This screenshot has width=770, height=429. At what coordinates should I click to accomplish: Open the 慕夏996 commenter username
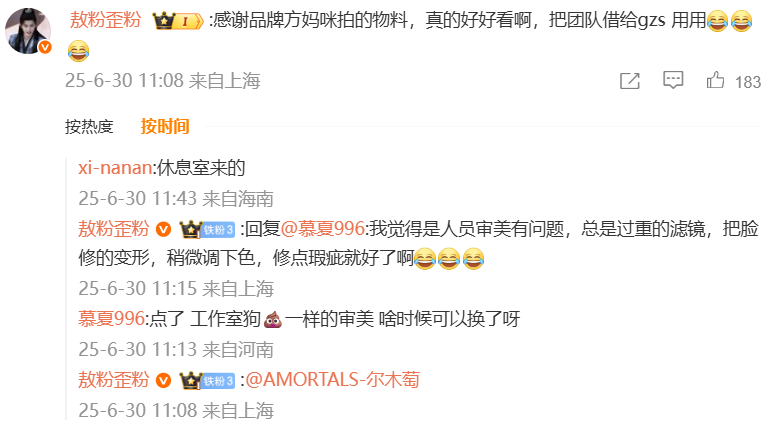(111, 319)
